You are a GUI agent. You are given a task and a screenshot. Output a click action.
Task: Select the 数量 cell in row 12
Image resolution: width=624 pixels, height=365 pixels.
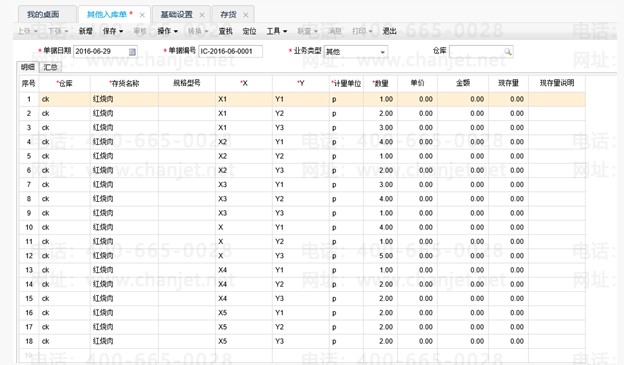[x=380, y=256]
